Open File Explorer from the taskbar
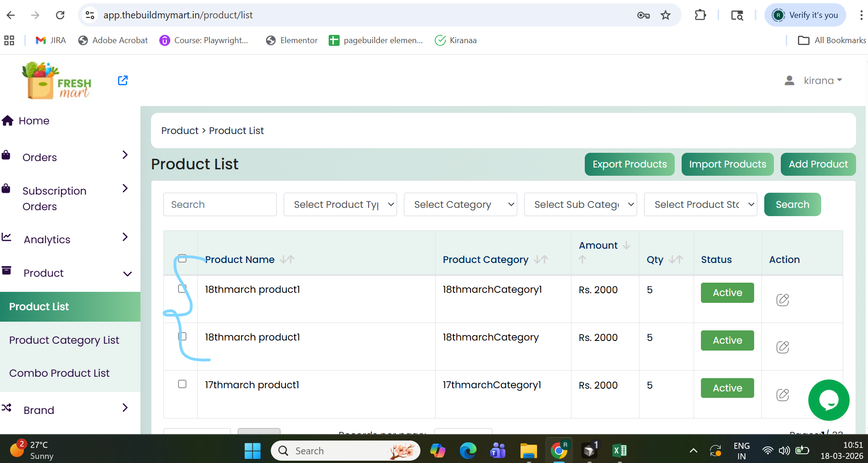 click(528, 451)
